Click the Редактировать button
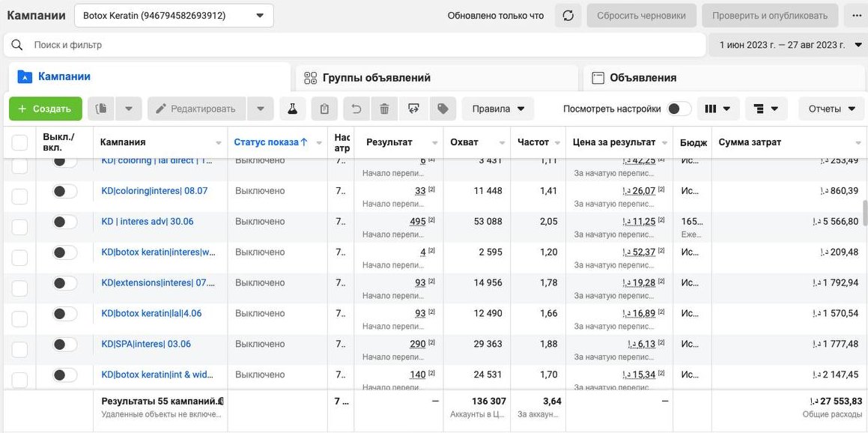 (x=196, y=109)
